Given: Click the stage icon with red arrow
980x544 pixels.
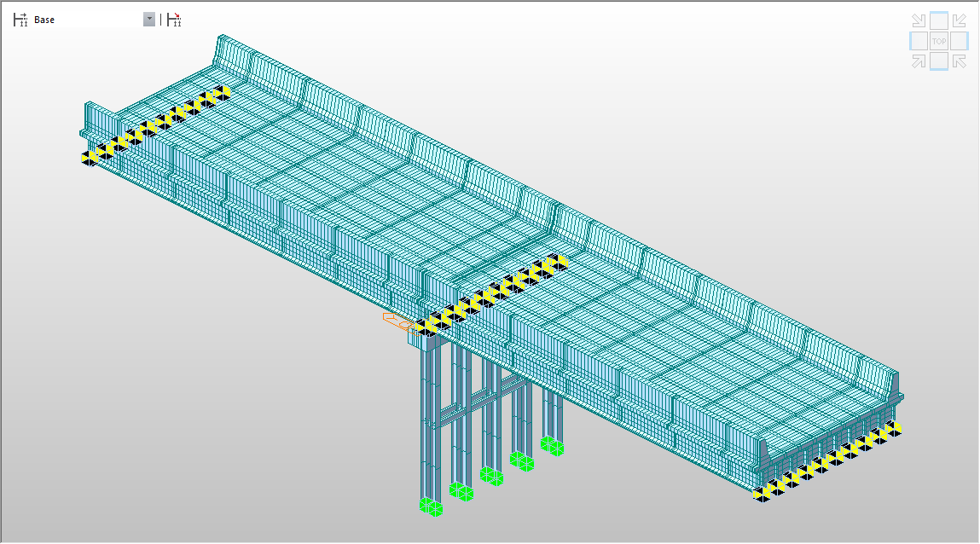Looking at the screenshot, I should (174, 20).
